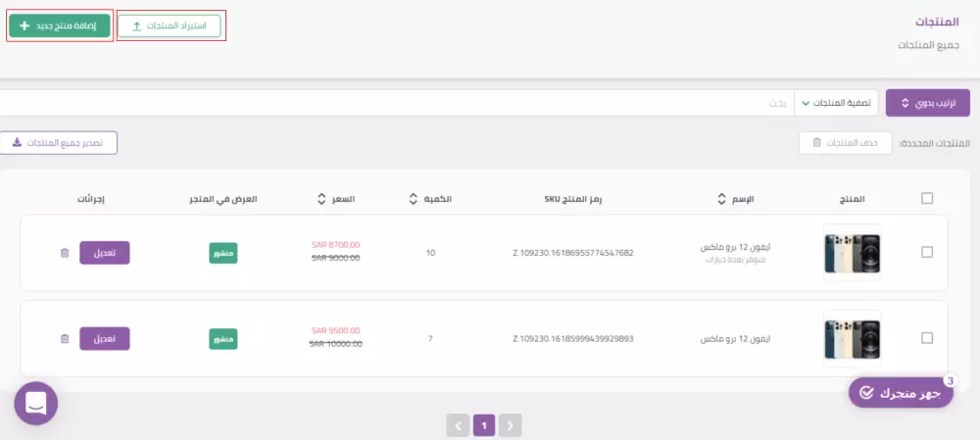Click trash icon on second product row
980x440 pixels.
[x=65, y=339]
